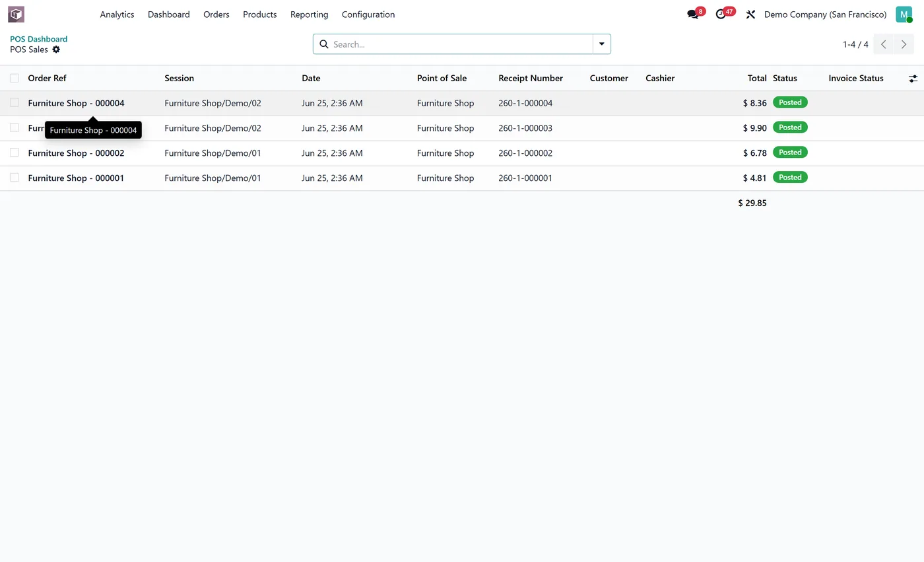Toggle the select-all checkbox in header
Viewport: 924px width, 562px height.
pos(15,78)
